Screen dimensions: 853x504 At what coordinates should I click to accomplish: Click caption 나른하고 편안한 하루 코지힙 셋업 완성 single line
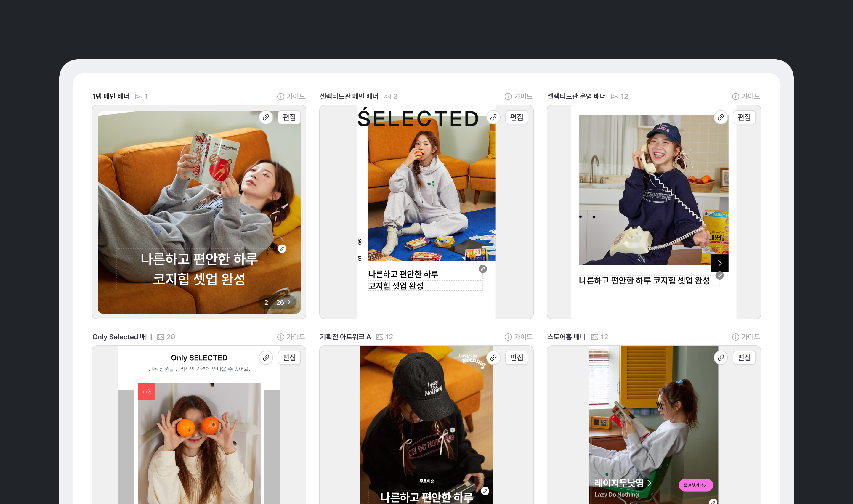click(x=644, y=280)
